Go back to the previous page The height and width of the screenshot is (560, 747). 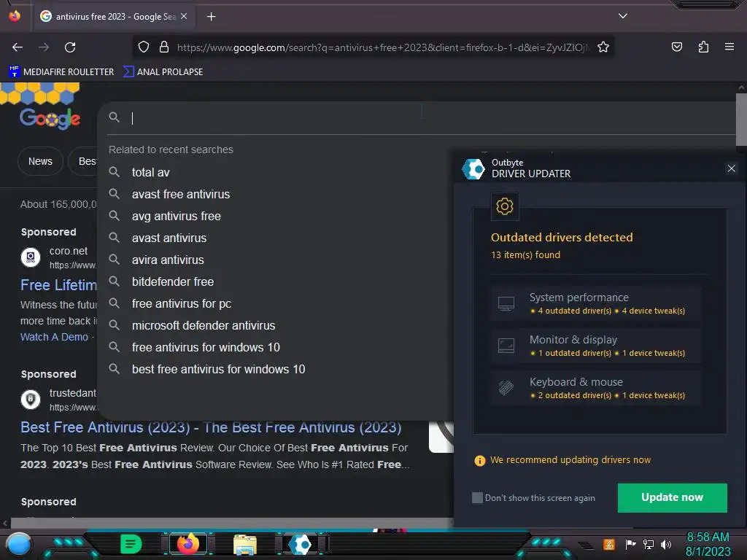(18, 47)
